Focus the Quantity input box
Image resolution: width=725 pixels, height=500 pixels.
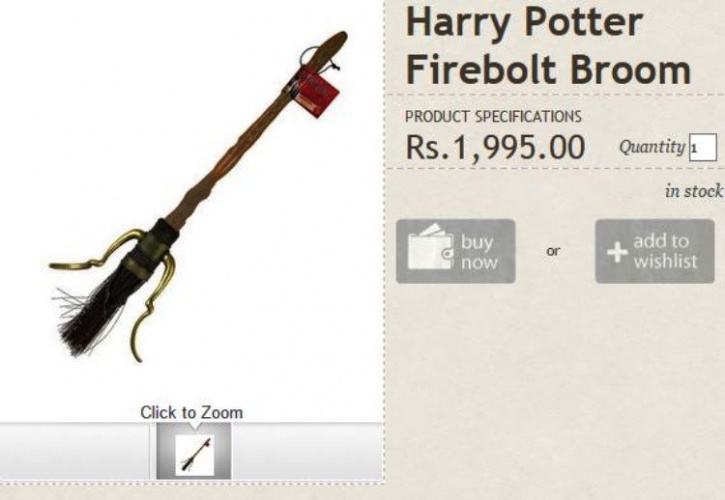click(703, 148)
